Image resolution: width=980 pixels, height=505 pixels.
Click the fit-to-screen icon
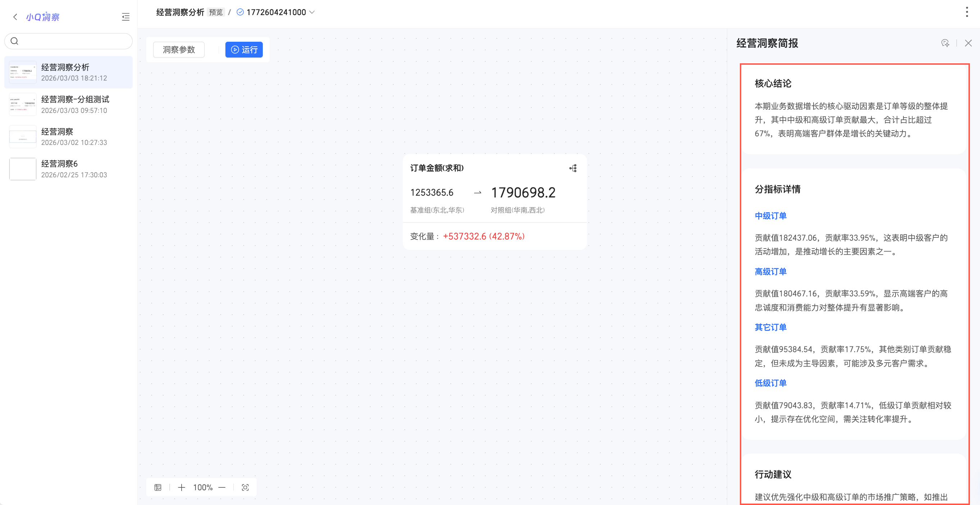tap(246, 487)
